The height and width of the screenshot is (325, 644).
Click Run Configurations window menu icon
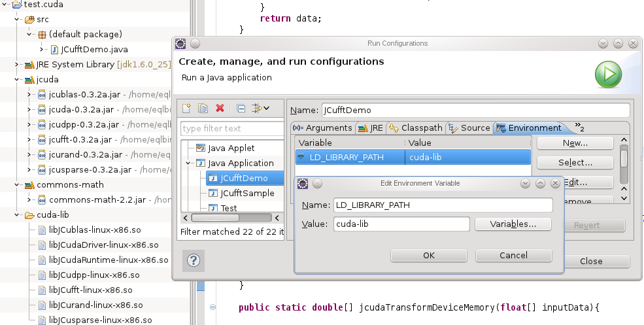pos(180,44)
